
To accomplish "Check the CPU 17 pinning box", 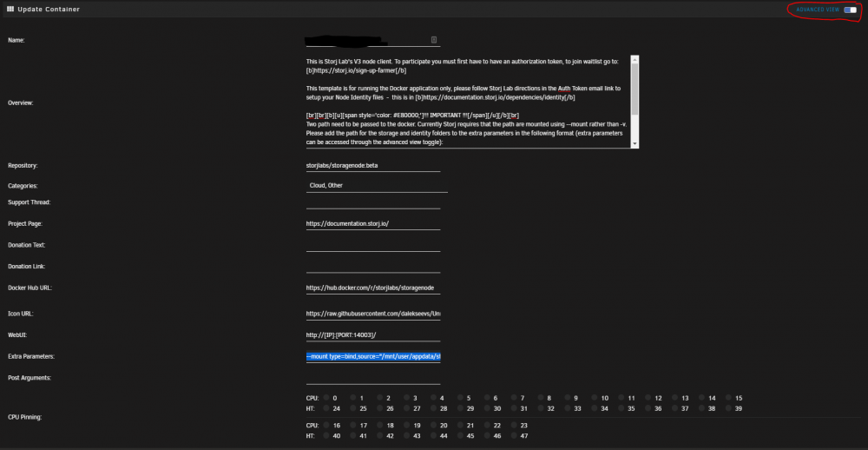I will click(x=353, y=426).
